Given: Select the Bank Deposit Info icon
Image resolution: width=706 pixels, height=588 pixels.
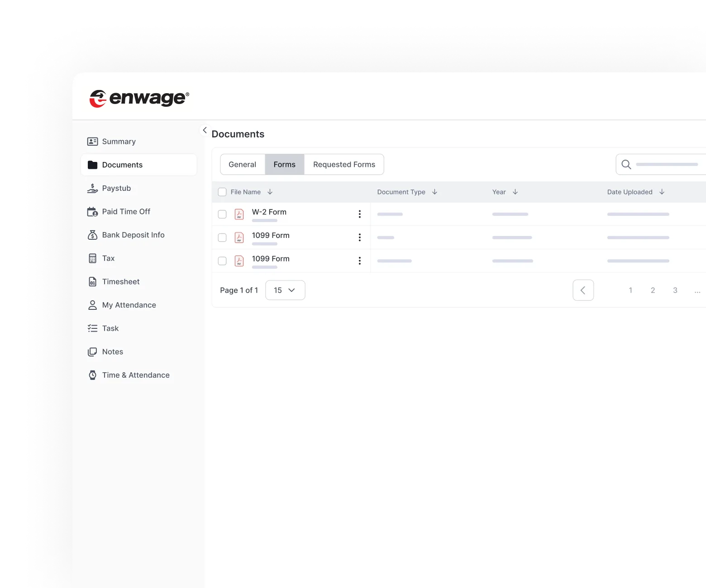Looking at the screenshot, I should point(92,235).
